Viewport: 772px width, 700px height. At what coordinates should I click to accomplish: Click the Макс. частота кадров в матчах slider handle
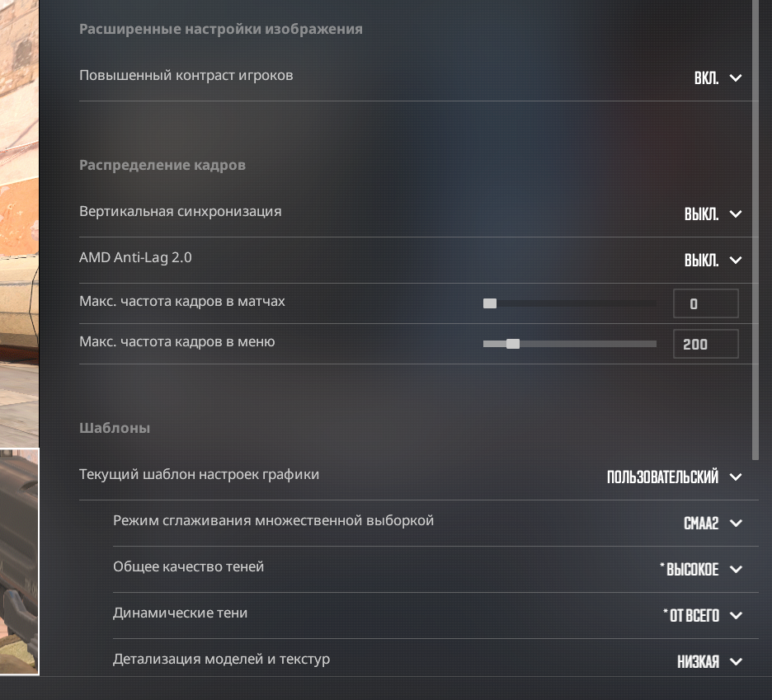tap(490, 303)
